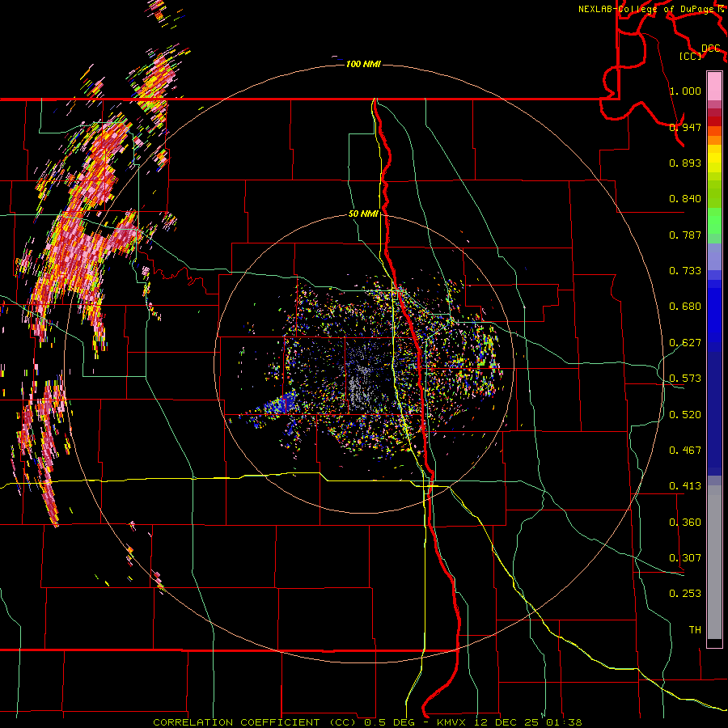This screenshot has width=728, height=728.
Task: Select the 0.360 legend value
Action: pos(685,522)
